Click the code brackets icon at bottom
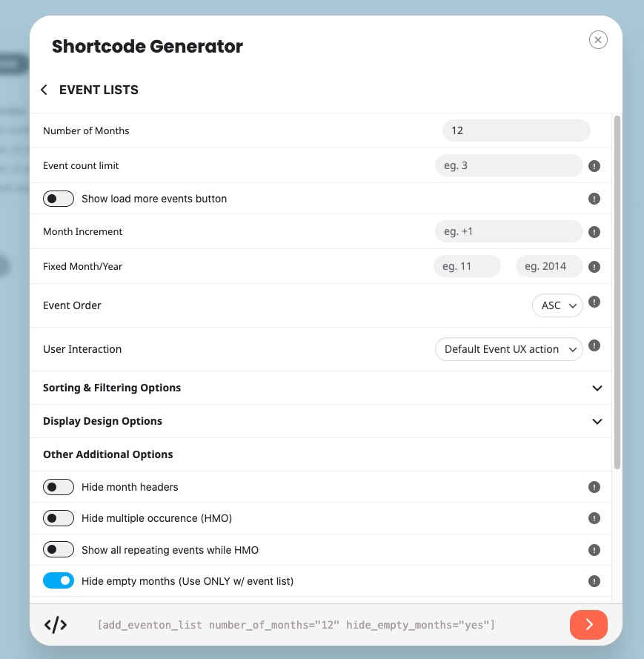Screen dimensions: 644x659 pyautogui.click(x=56, y=625)
